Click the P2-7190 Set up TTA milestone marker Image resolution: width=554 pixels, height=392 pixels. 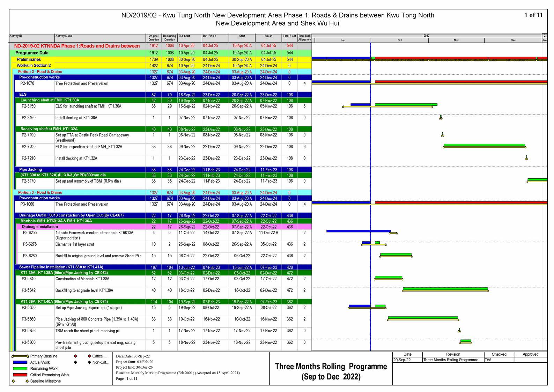point(442,135)
